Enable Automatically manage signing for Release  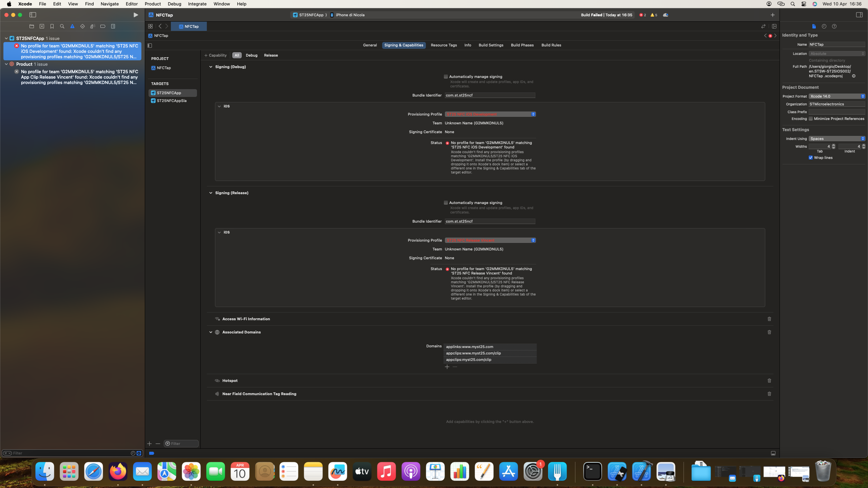[446, 203]
